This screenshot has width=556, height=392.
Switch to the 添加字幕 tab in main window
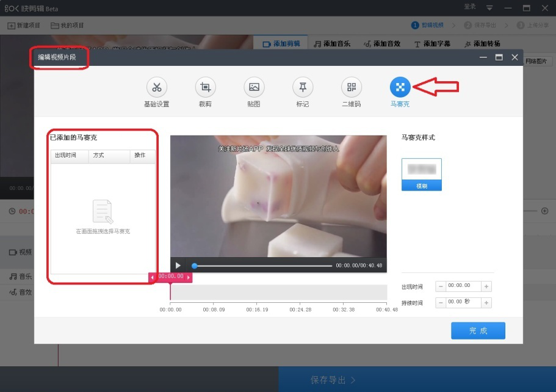[432, 43]
